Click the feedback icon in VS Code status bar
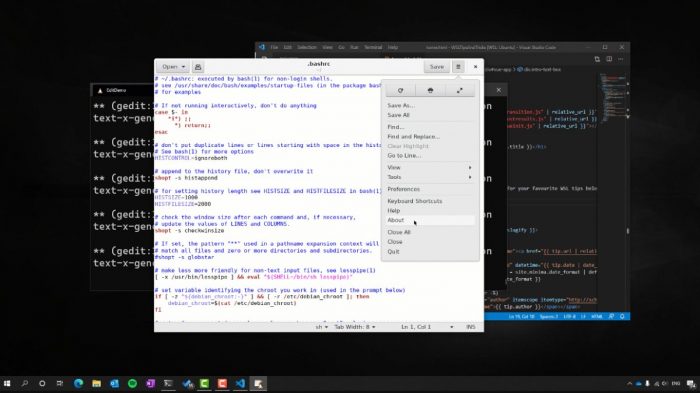 [x=611, y=316]
